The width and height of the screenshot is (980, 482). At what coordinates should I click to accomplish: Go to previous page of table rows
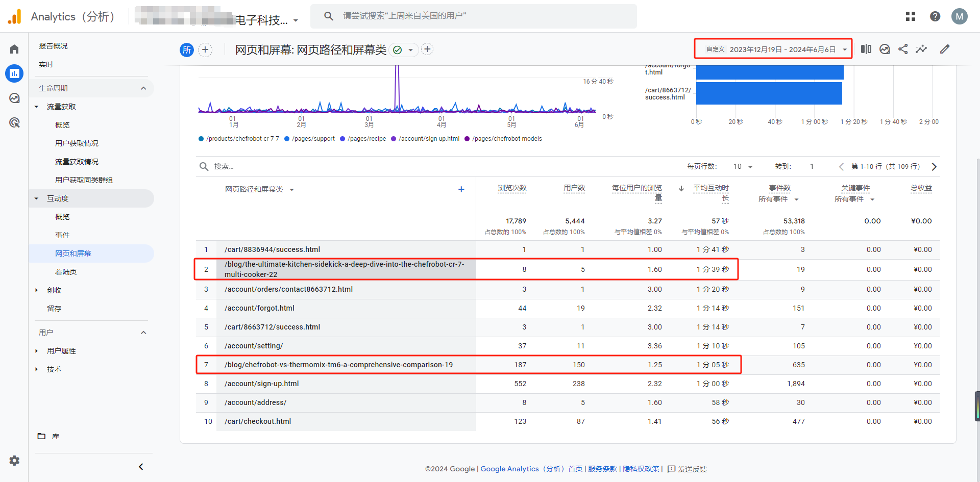pyautogui.click(x=841, y=167)
